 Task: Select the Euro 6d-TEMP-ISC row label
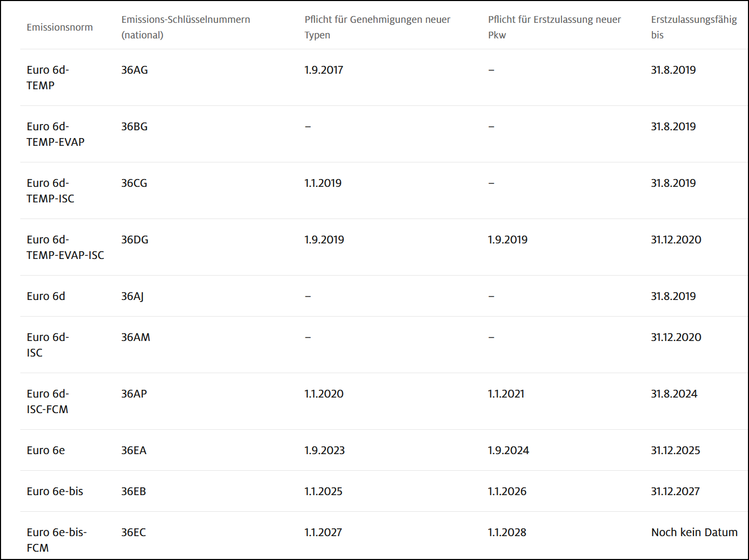coord(50,190)
